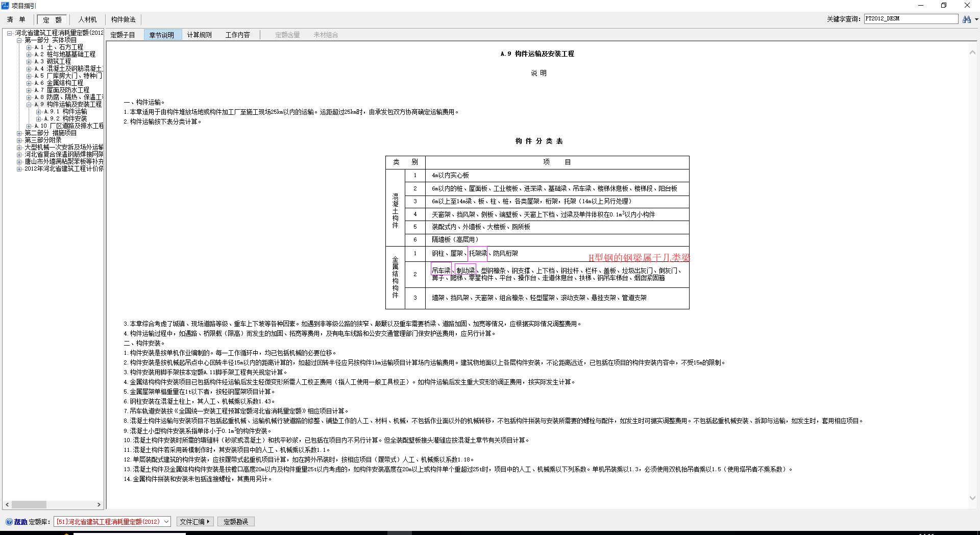Click the 未材组合 tab
Screen dimensions: 980x535
pos(326,35)
